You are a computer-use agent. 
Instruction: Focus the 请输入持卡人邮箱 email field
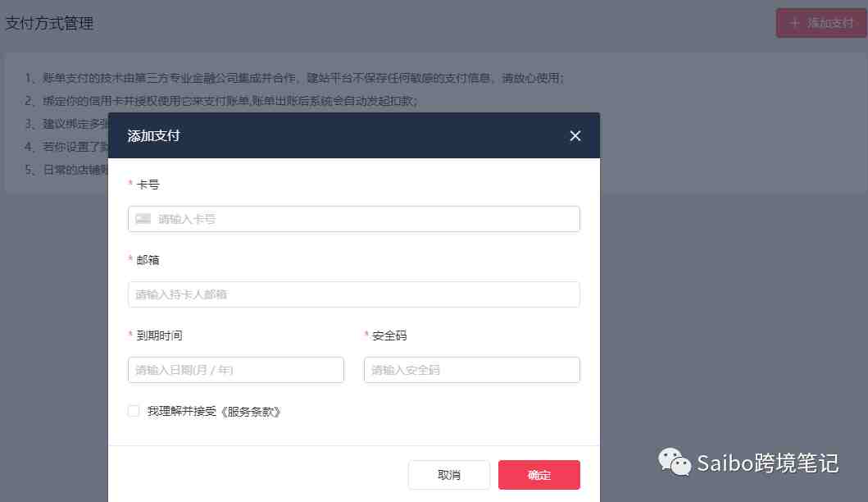[x=354, y=294]
